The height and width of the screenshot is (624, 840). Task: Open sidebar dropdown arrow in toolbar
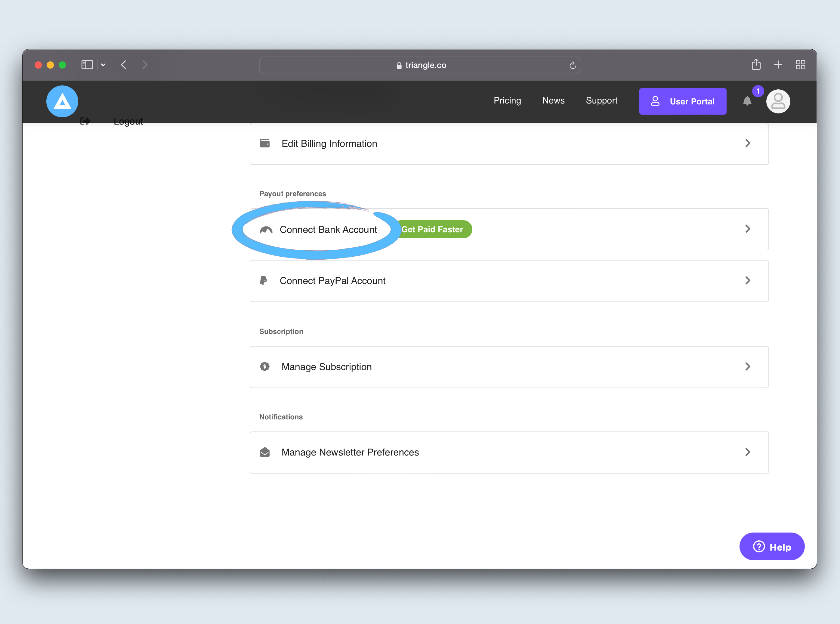click(x=103, y=65)
